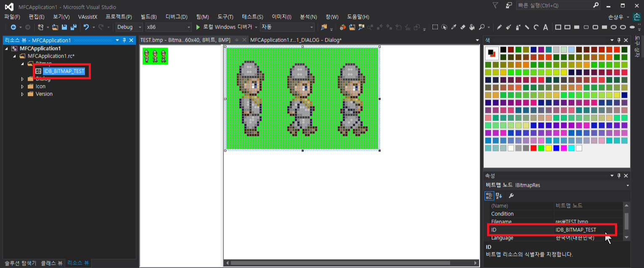
Task: Select the Brush tool
Action: coord(509,27)
